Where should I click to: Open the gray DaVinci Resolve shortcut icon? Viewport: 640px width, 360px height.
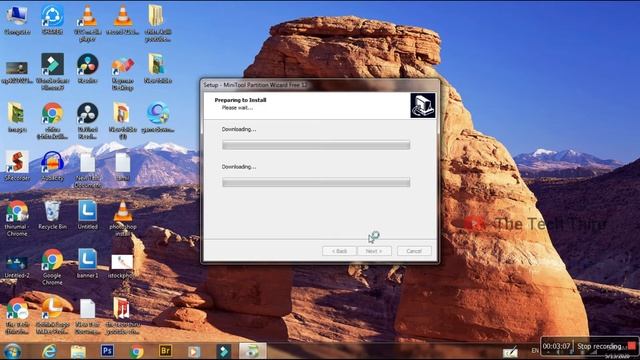coord(87,120)
